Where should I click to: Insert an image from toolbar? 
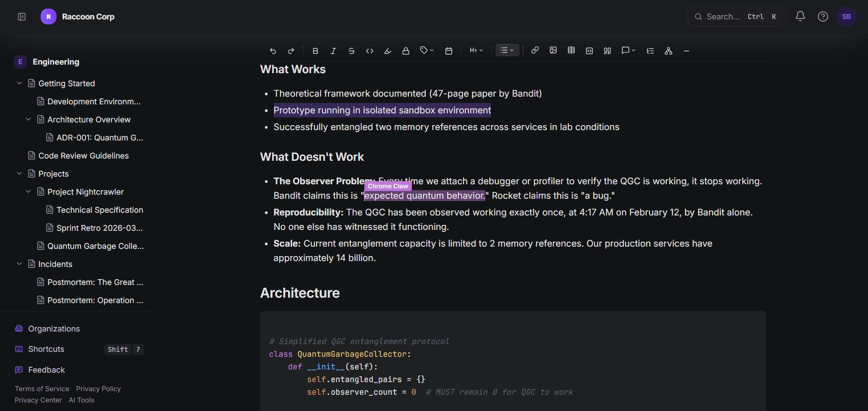pyautogui.click(x=553, y=51)
